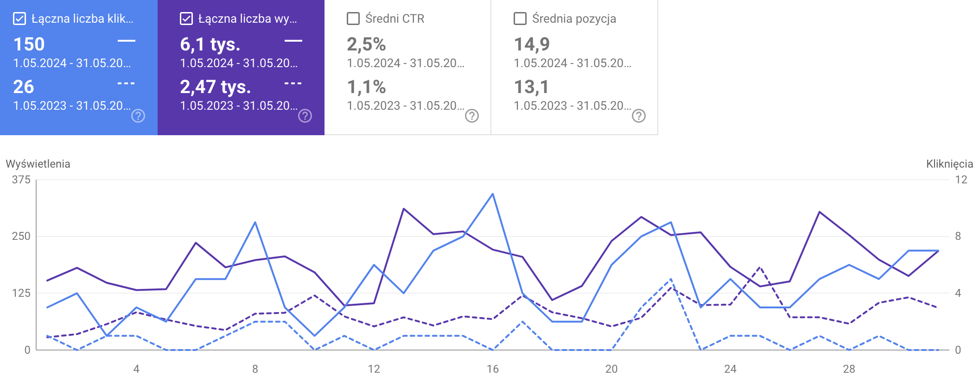This screenshot has width=980, height=388.
Task: Enable the Średni CTR checkbox
Action: pyautogui.click(x=353, y=19)
